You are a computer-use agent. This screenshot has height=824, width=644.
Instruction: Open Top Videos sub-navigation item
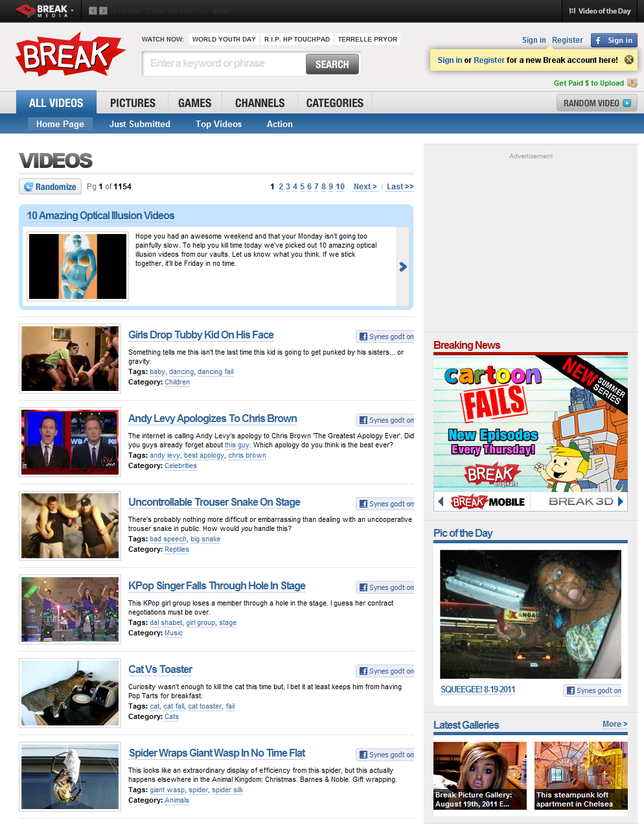(x=219, y=124)
